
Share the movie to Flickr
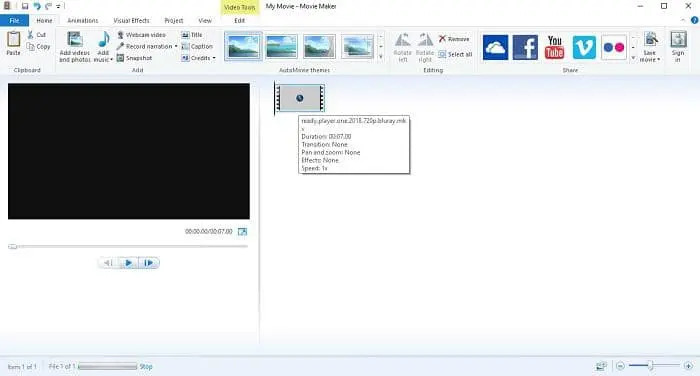[x=613, y=47]
